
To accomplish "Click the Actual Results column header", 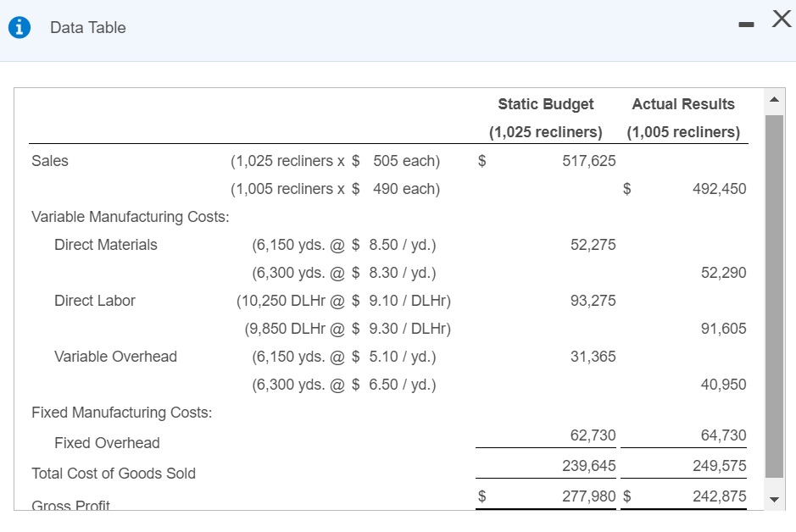I will [x=683, y=104].
